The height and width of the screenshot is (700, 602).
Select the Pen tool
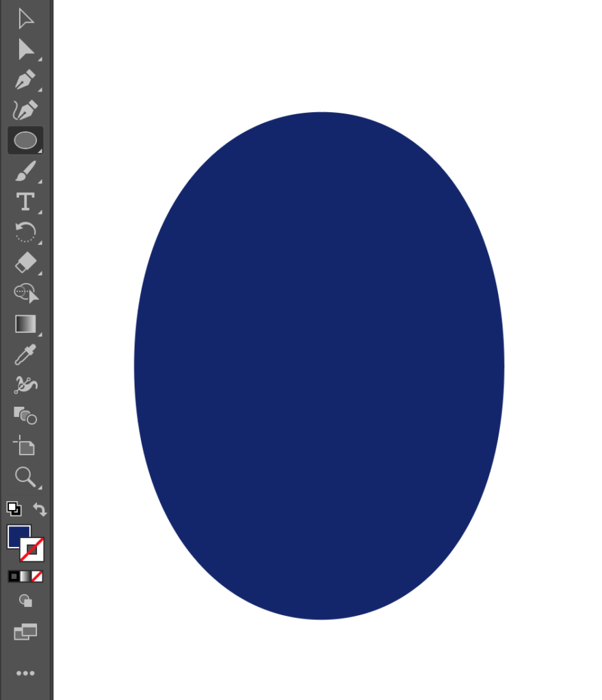pos(25,79)
